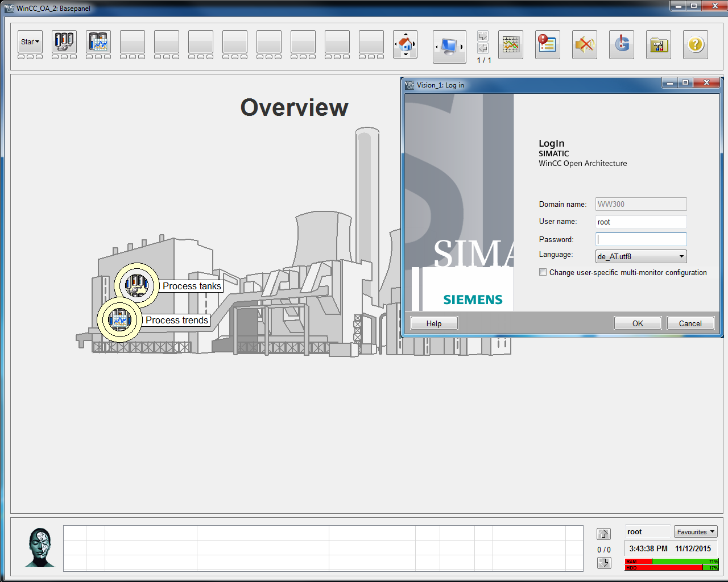Open the Star dropdown in toolbar
Viewport: 728px width, 582px height.
30,42
